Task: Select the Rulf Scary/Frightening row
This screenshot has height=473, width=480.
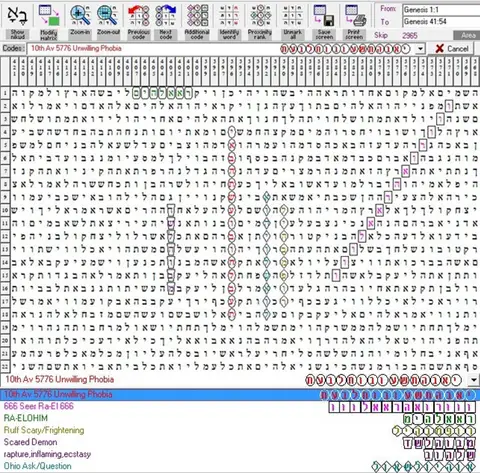Action: pyautogui.click(x=240, y=430)
